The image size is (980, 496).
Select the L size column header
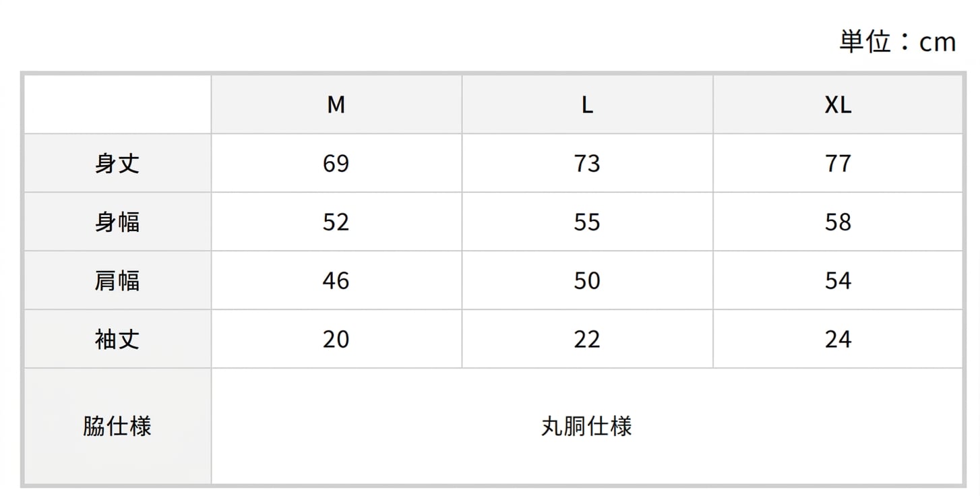587,104
